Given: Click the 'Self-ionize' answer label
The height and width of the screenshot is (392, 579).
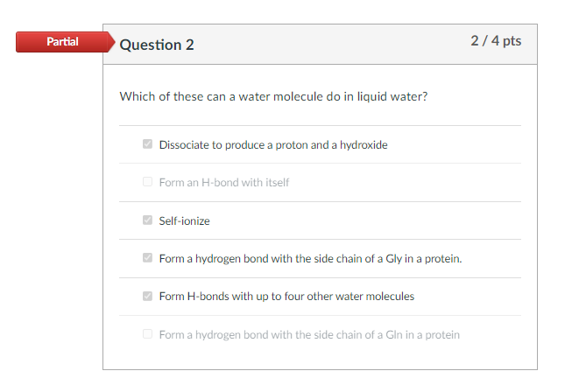Looking at the screenshot, I should [x=185, y=220].
